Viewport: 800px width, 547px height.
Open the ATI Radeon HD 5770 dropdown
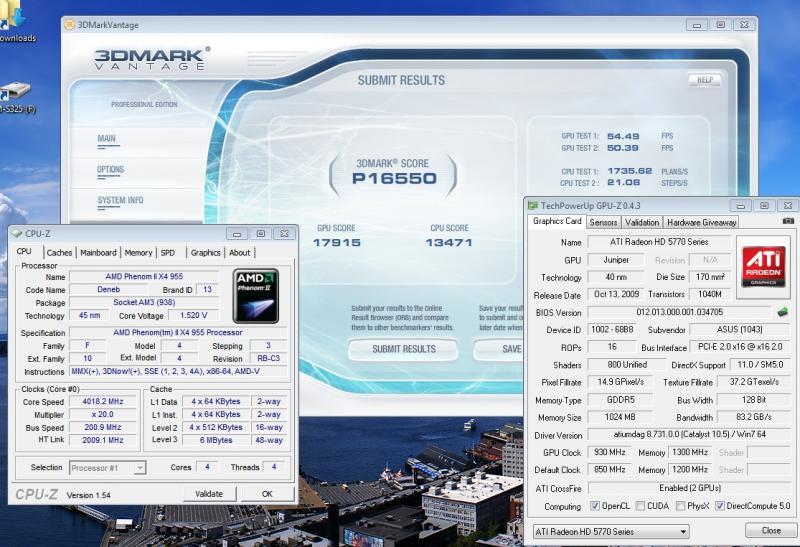(x=610, y=531)
